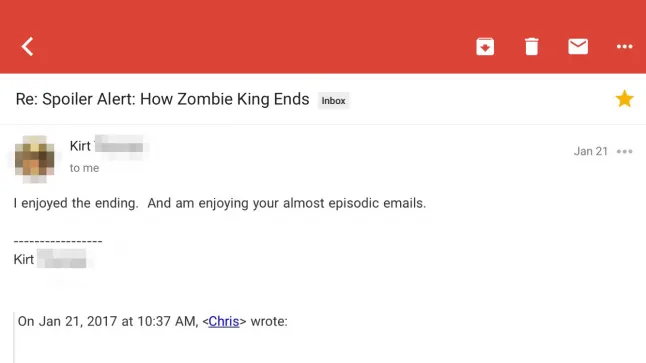Image resolution: width=646 pixels, height=363 pixels.
Task: Click the Inbox label tag
Action: tap(333, 101)
